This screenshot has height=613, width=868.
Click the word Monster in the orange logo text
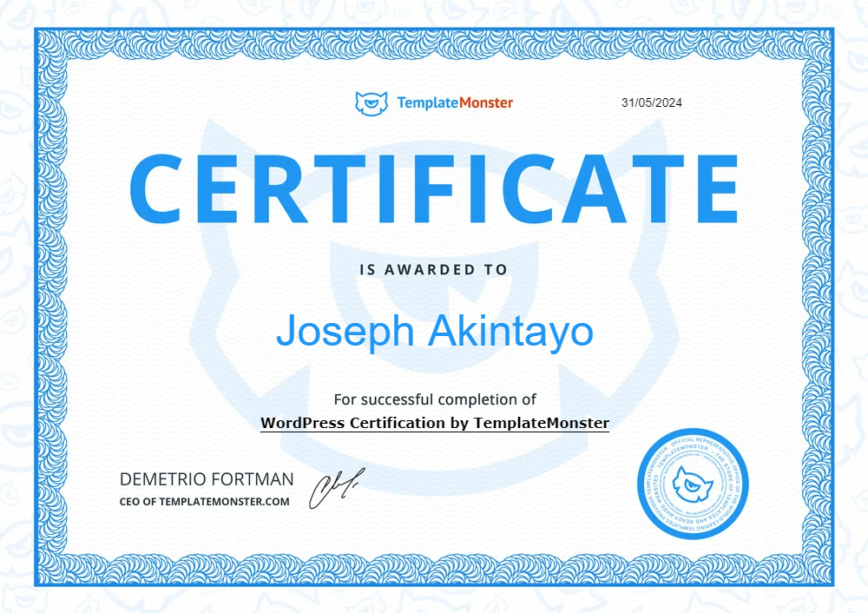pyautogui.click(x=486, y=102)
